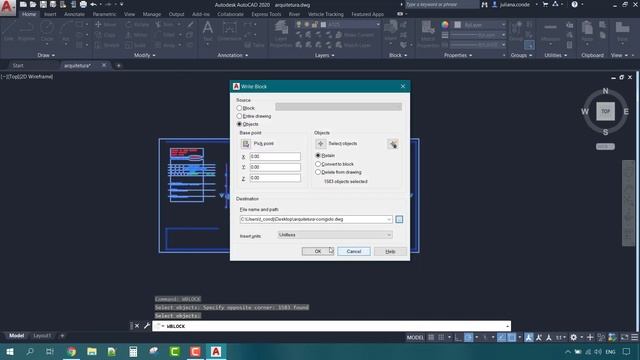Click the TOP face of ViewCube

pyautogui.click(x=605, y=111)
